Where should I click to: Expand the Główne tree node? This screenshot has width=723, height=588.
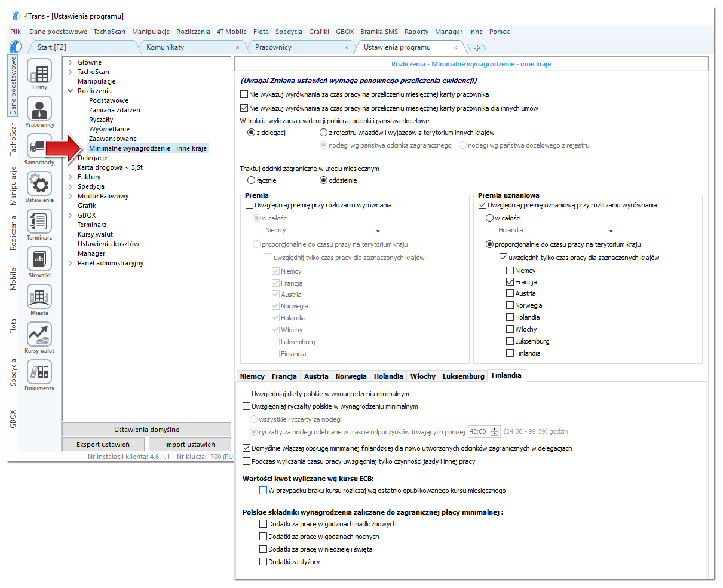[71, 62]
